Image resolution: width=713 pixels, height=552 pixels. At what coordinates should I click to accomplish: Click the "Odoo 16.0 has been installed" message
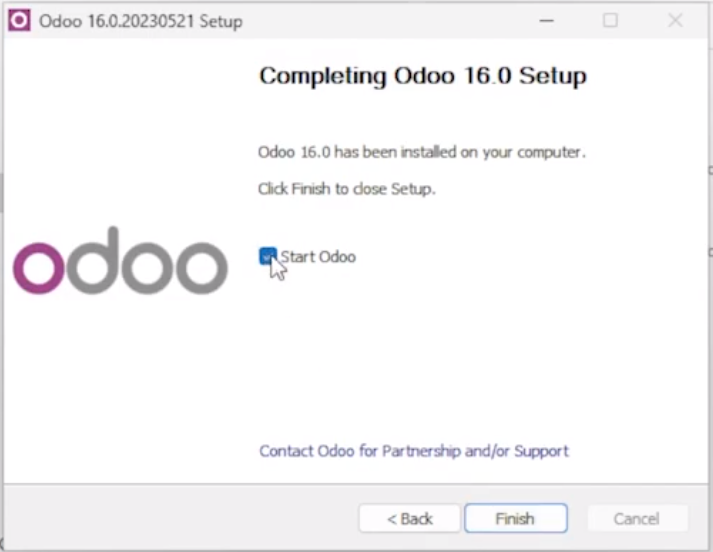(421, 153)
